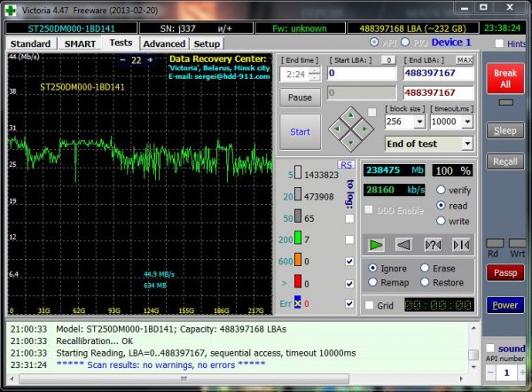Click the plus icon beside graph scale 22
The width and height of the screenshot is (532, 392).
(150, 59)
